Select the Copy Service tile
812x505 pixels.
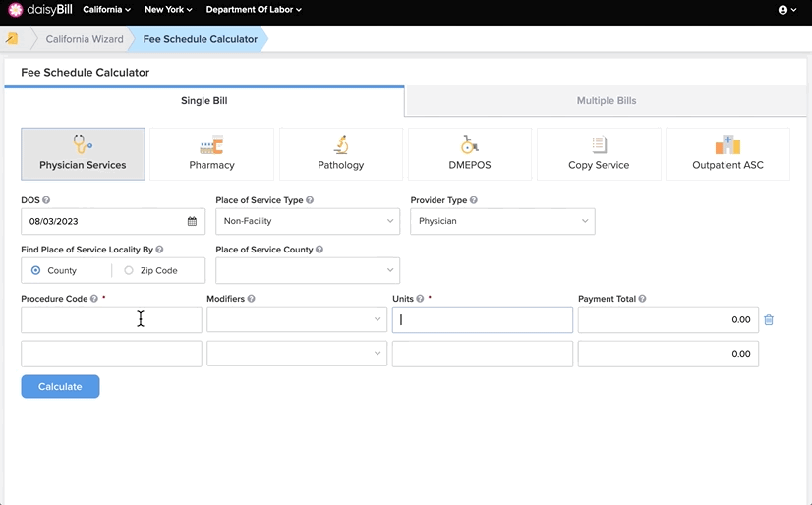coord(599,154)
